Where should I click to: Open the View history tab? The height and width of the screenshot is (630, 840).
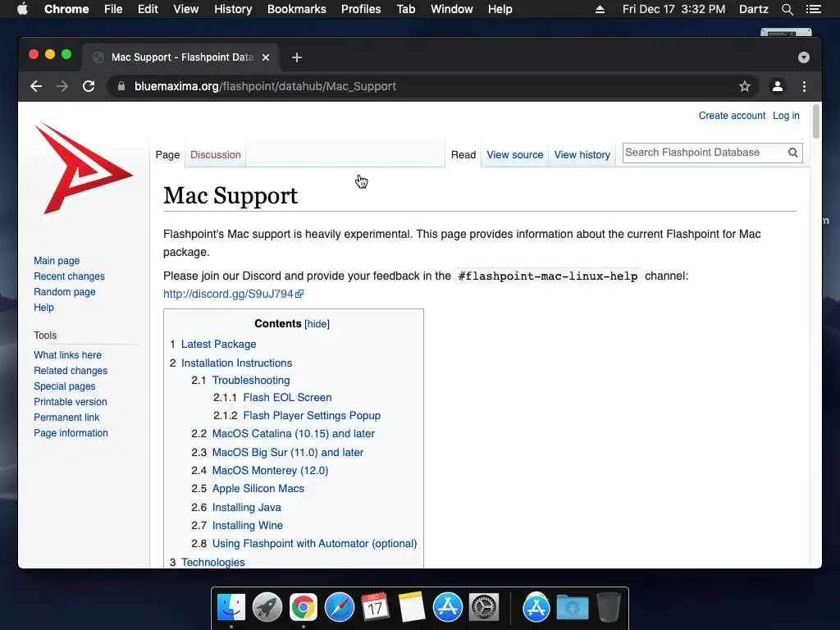tap(582, 155)
